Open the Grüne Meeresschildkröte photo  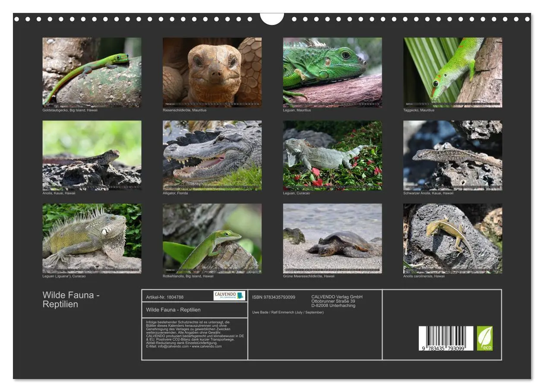pyautogui.click(x=332, y=238)
